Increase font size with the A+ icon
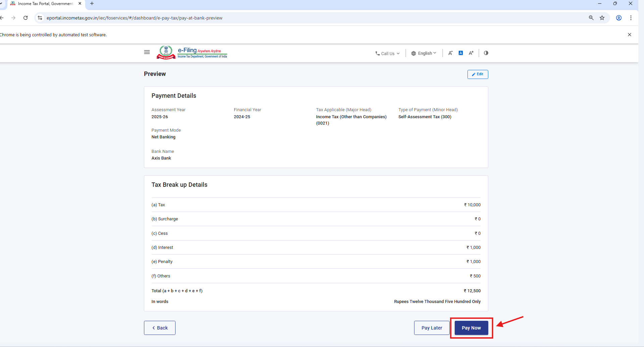Image resolution: width=644 pixels, height=347 pixels. tap(471, 53)
